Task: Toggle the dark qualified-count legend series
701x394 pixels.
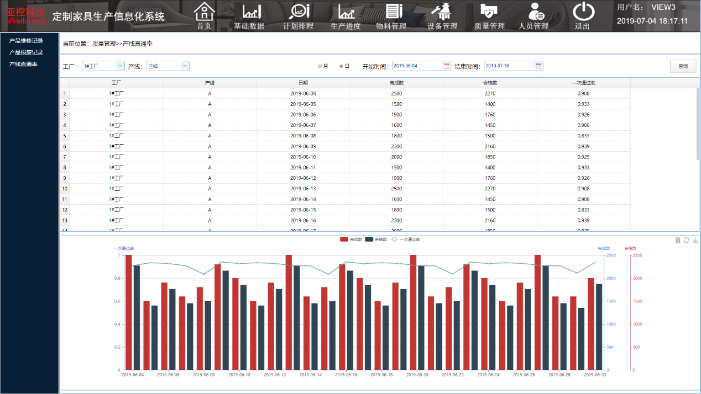Action: pyautogui.click(x=376, y=239)
